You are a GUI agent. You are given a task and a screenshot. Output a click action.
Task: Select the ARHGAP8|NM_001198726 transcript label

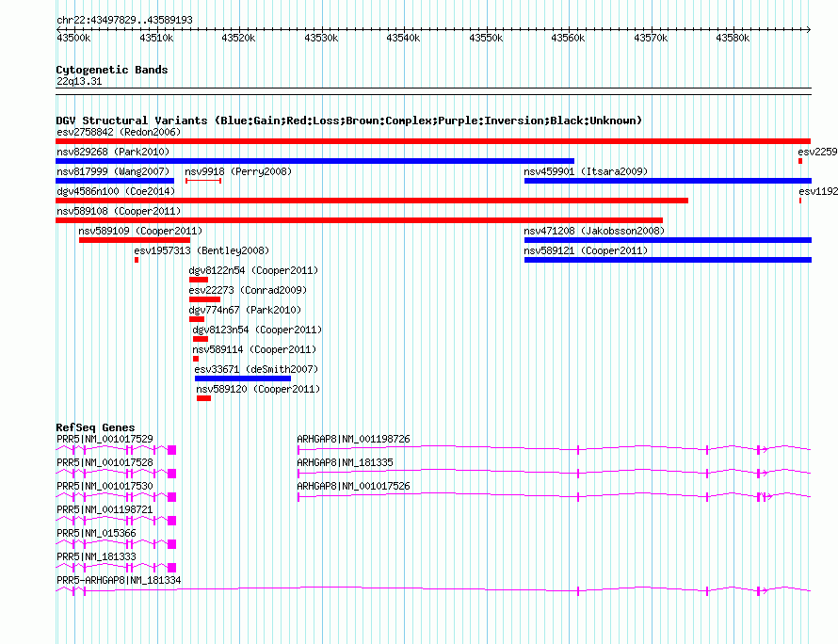[353, 439]
